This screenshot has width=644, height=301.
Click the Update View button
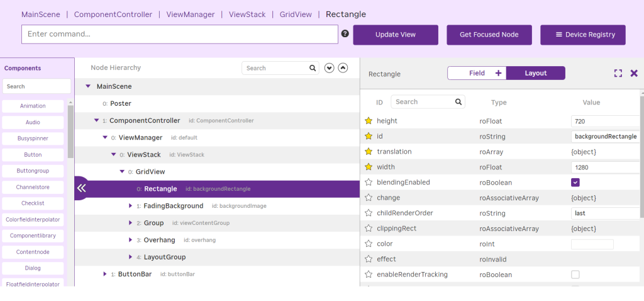[396, 35]
